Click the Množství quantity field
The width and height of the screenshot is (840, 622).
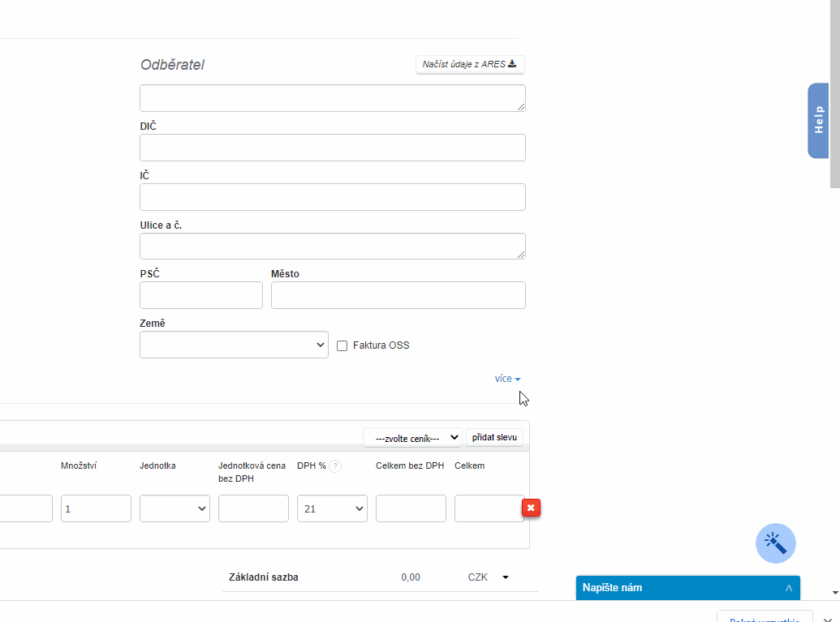pos(96,508)
